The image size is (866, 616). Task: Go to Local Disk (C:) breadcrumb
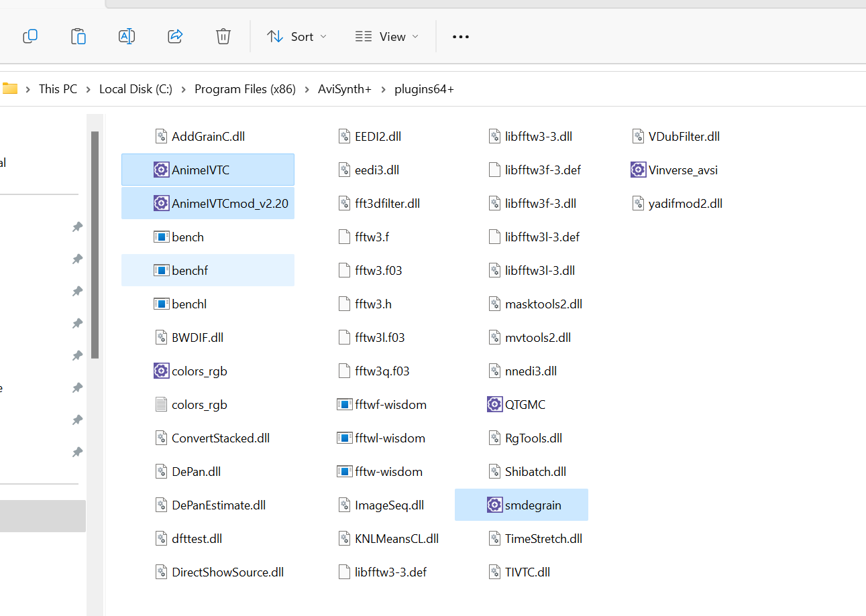pyautogui.click(x=136, y=89)
